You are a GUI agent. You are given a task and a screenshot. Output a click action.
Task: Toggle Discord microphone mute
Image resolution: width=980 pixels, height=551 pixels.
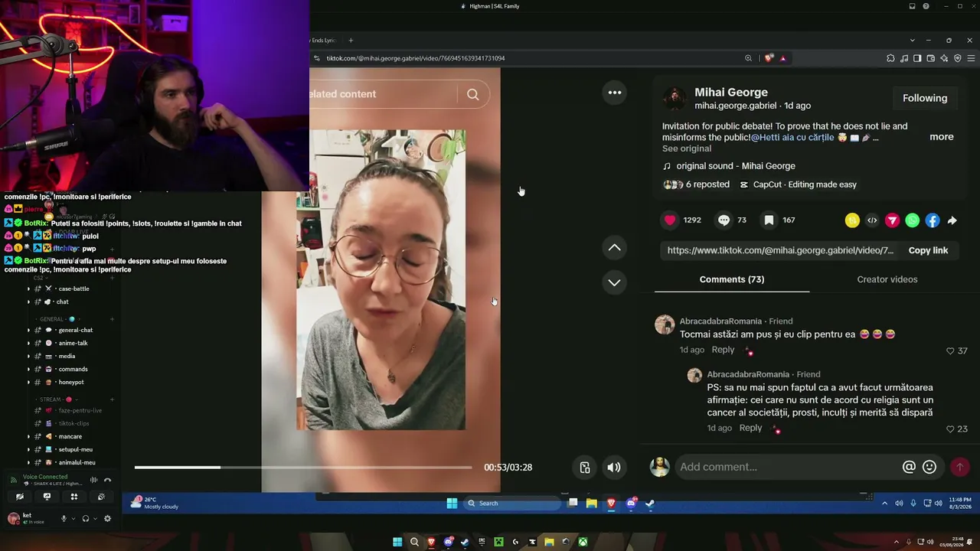(64, 518)
